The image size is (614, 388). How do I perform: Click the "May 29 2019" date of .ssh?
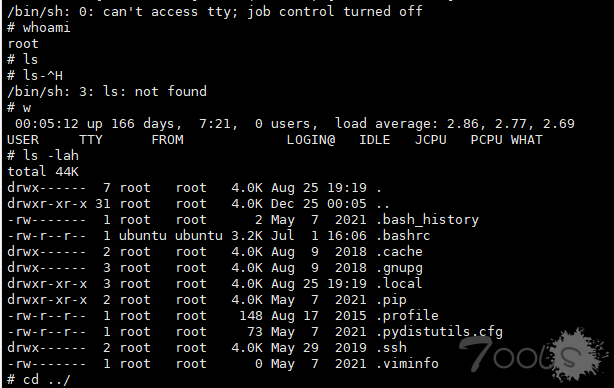(x=319, y=348)
